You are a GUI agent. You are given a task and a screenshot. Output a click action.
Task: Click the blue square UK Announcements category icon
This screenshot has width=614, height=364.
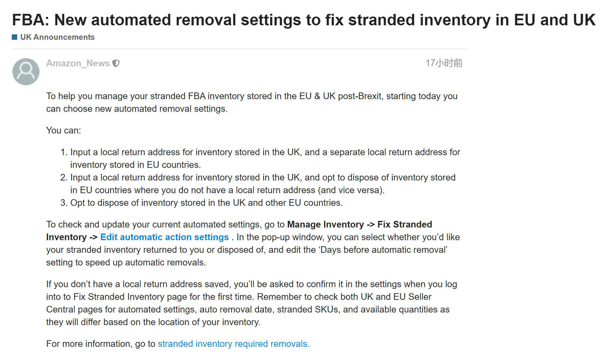pos(14,37)
